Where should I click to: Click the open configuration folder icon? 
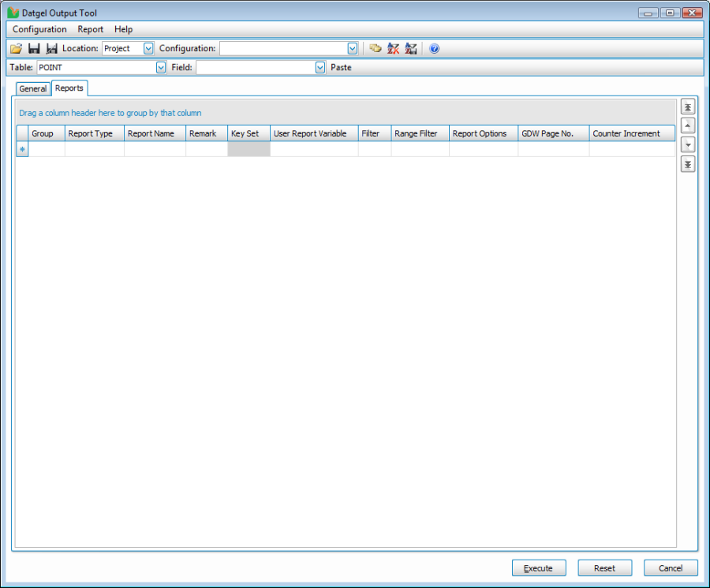pyautogui.click(x=16, y=49)
